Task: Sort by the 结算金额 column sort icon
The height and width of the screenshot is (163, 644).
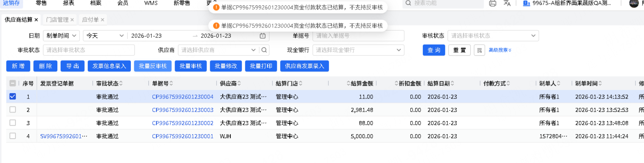Action: [348, 83]
